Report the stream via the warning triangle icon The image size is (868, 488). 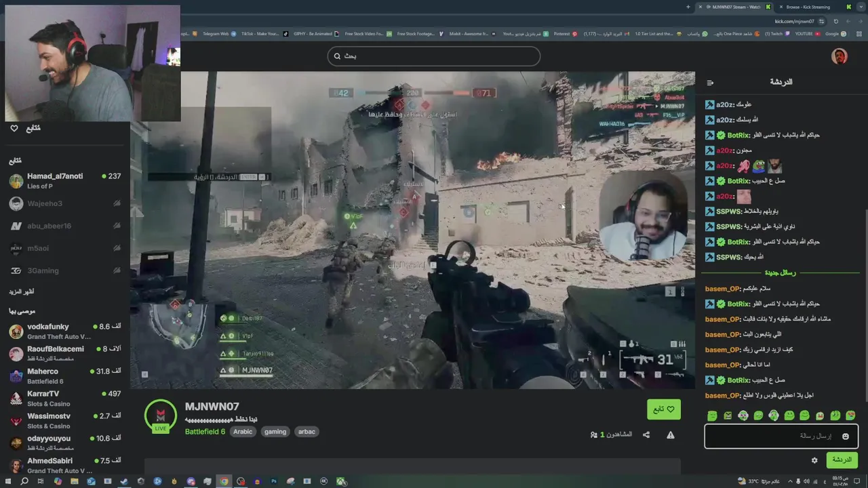point(671,435)
